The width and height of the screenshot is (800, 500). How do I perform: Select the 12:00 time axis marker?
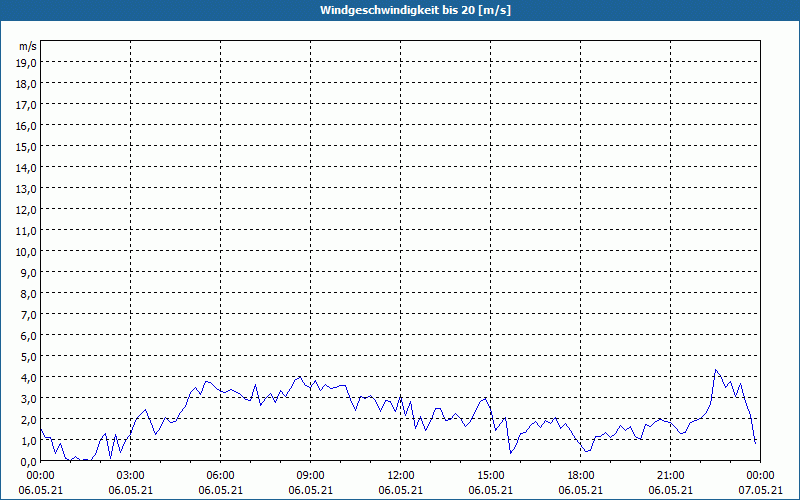click(x=401, y=476)
